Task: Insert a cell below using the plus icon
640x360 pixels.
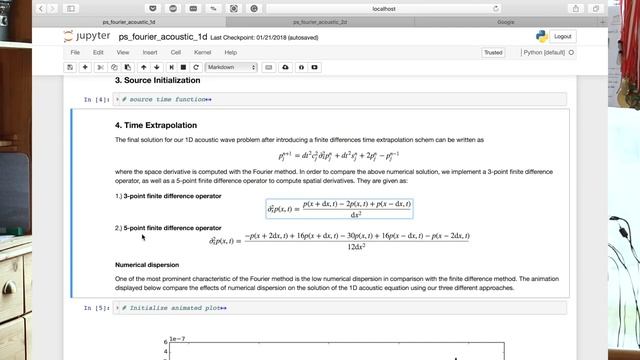Action: [85, 67]
